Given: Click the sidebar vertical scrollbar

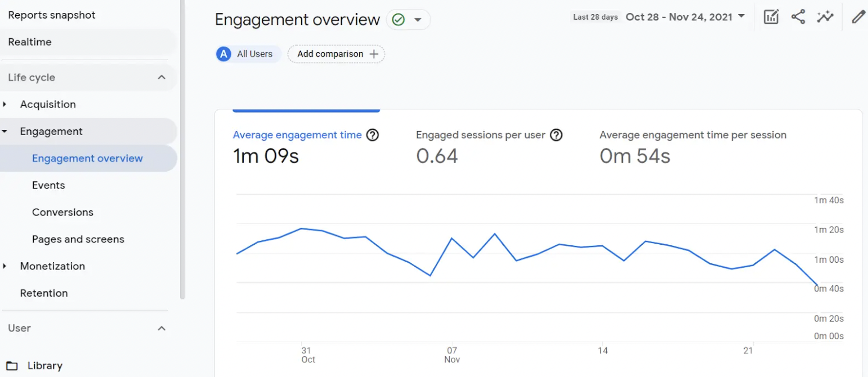Looking at the screenshot, I should [182, 169].
